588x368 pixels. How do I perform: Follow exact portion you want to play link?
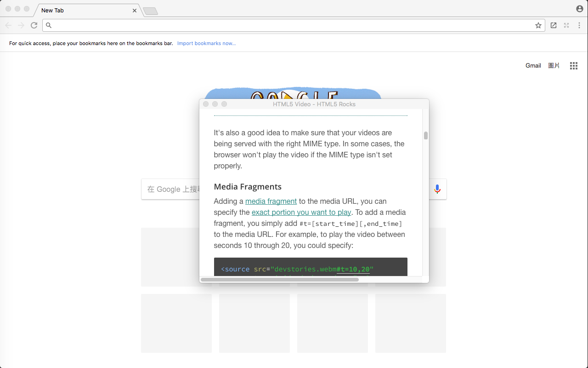301,212
